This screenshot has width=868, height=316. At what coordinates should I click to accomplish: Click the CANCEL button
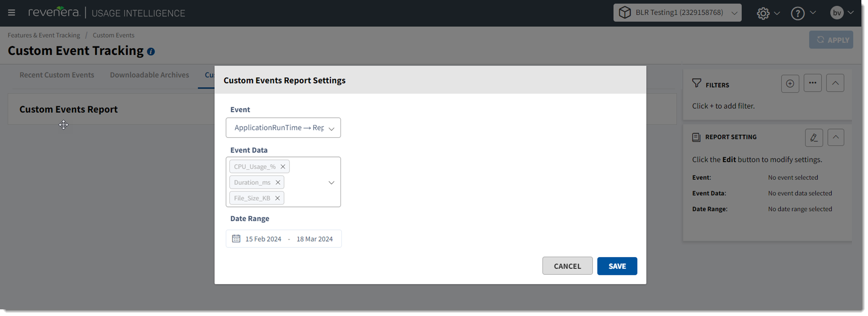pos(567,266)
